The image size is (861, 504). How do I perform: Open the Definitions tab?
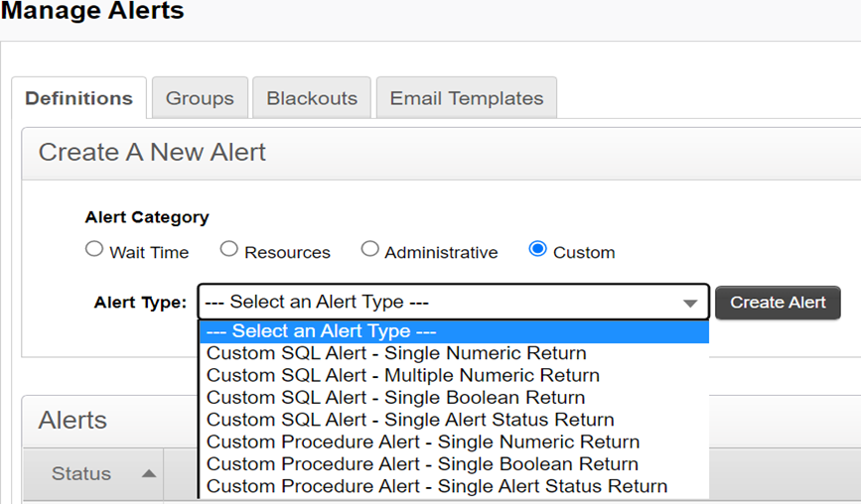pos(79,98)
